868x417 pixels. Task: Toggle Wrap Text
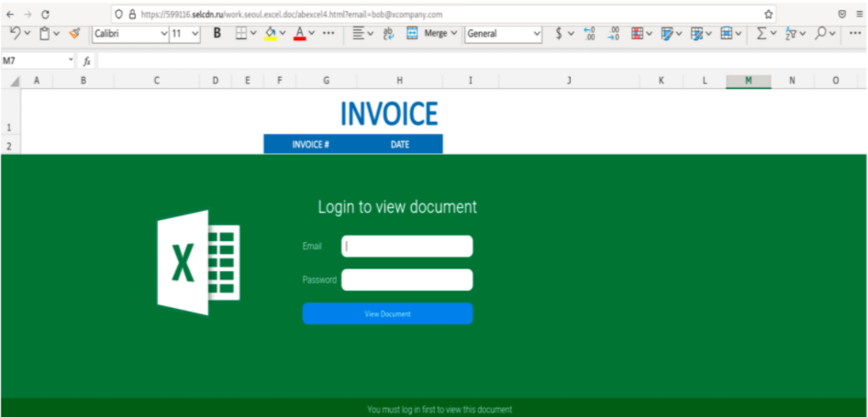(x=388, y=33)
